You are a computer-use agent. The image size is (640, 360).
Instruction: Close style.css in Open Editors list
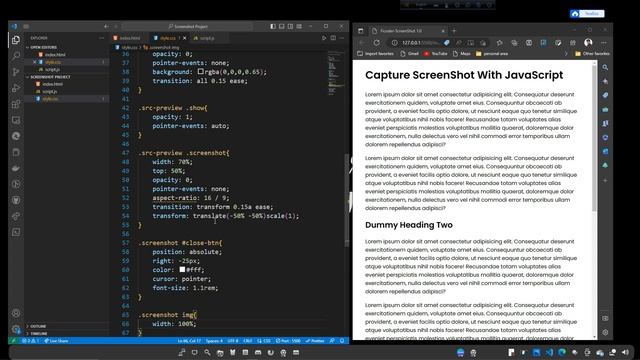coord(34,62)
